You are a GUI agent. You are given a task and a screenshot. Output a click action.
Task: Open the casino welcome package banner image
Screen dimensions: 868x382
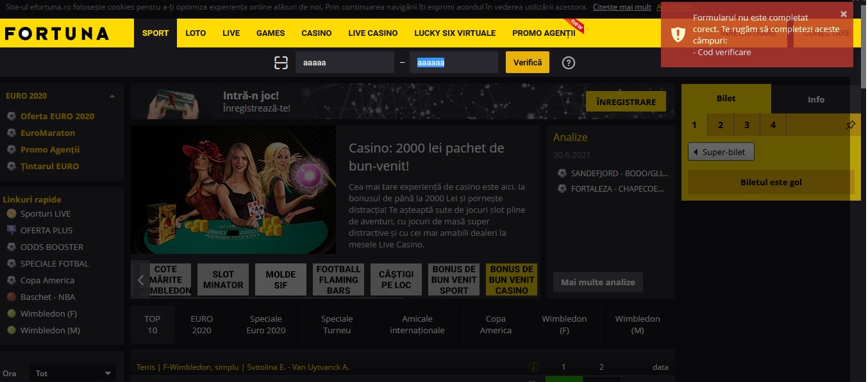[x=233, y=190]
